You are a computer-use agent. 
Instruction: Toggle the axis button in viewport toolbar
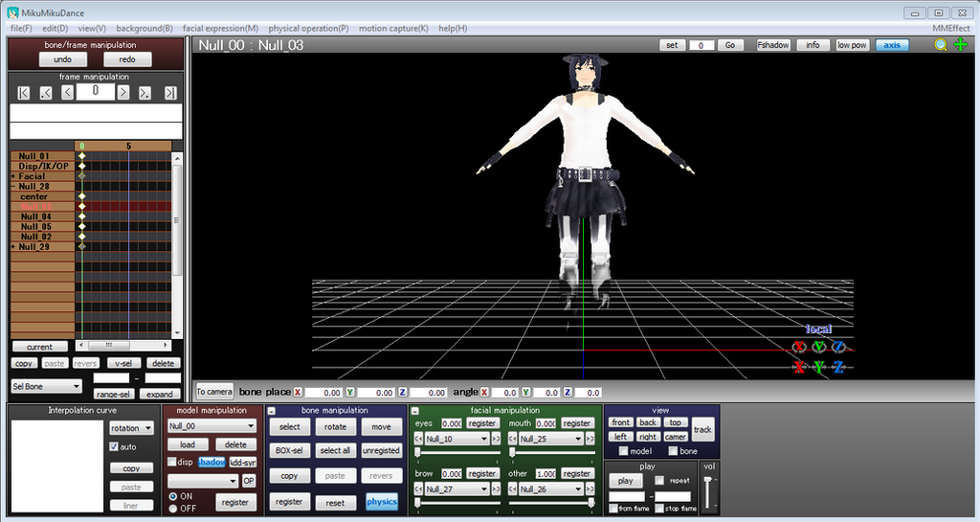(x=892, y=45)
